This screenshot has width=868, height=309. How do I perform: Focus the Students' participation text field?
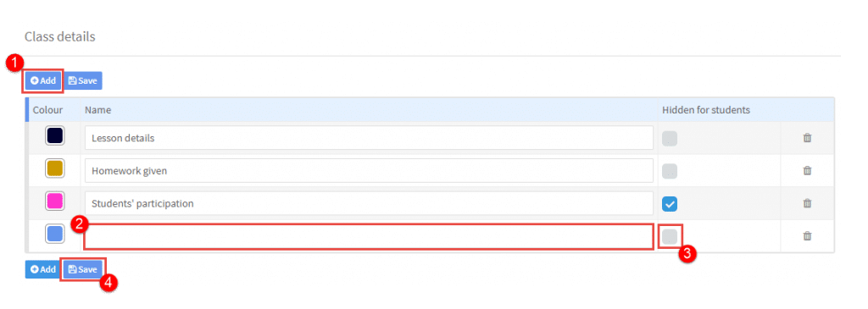(x=370, y=203)
